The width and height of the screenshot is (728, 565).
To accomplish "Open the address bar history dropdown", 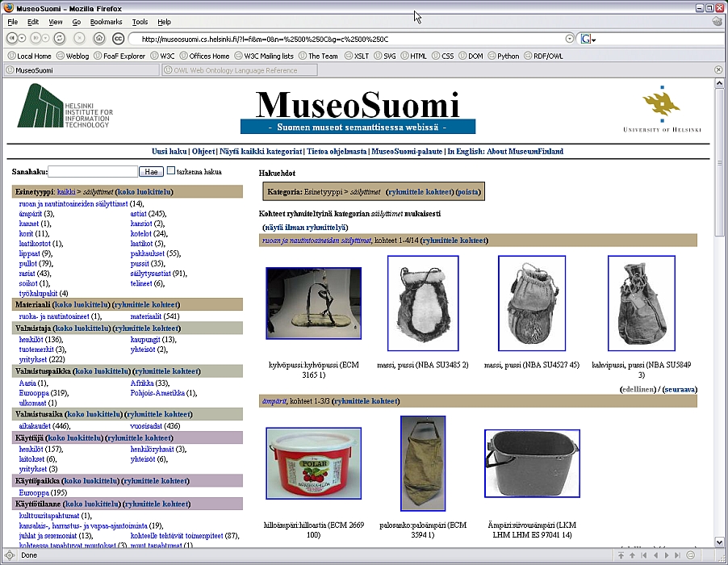I will tap(570, 38).
